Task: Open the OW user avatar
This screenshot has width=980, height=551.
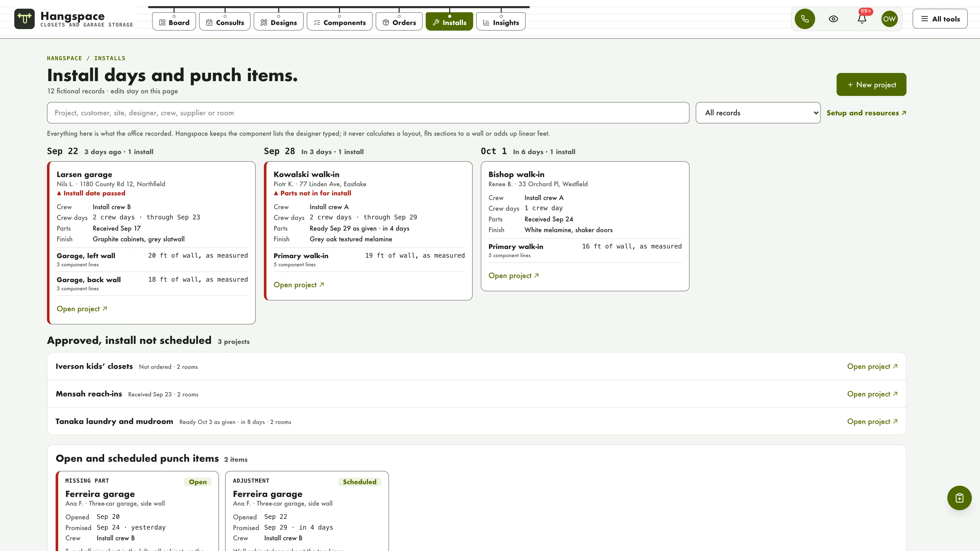Action: click(889, 19)
